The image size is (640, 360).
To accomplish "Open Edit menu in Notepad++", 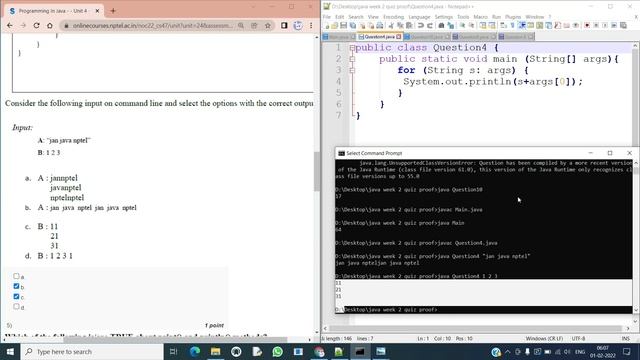I will [340, 17].
